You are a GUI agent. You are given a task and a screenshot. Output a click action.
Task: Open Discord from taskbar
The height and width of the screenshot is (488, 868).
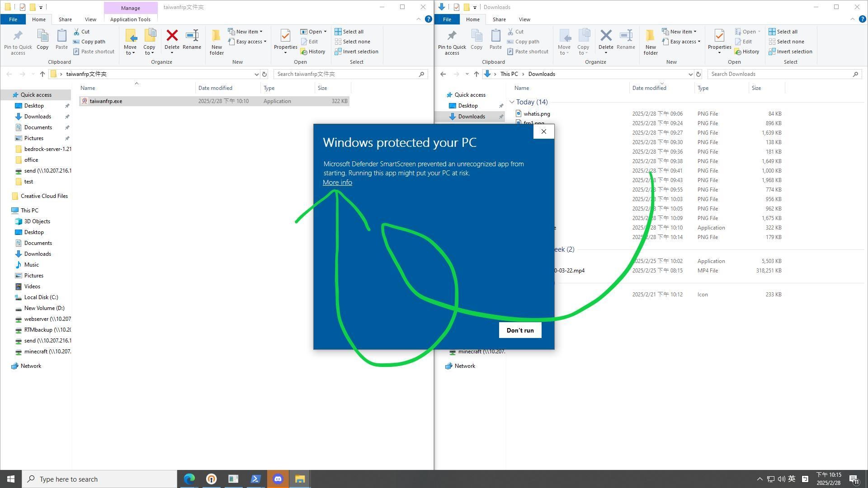coord(278,479)
